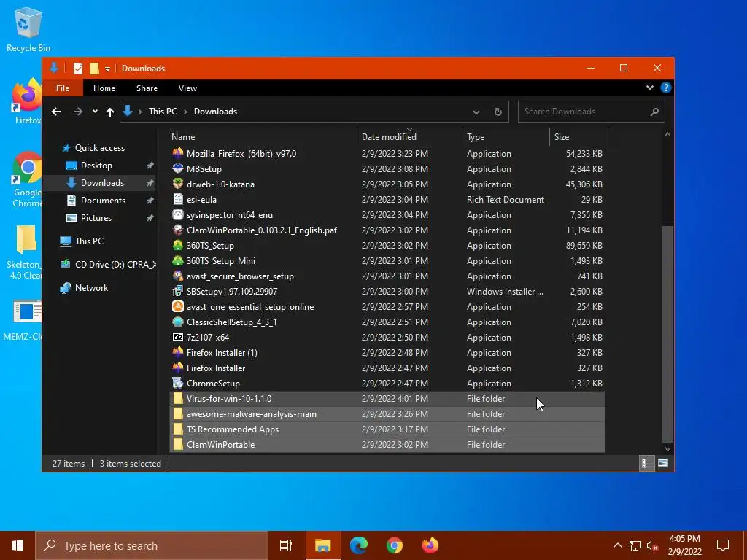The width and height of the screenshot is (747, 560).
Task: Click This PC in the address breadcrumb
Action: coord(163,112)
